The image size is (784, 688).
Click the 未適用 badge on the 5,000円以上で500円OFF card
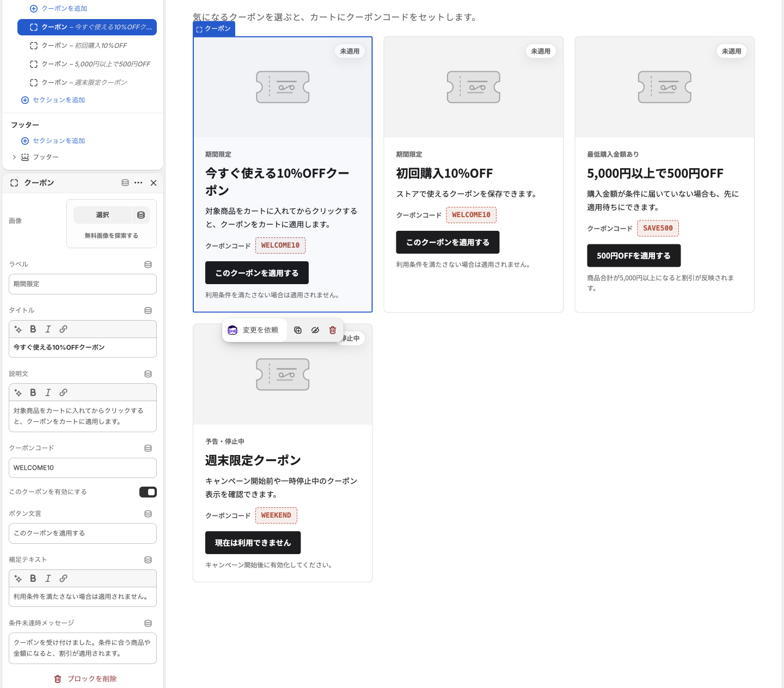[x=732, y=51]
